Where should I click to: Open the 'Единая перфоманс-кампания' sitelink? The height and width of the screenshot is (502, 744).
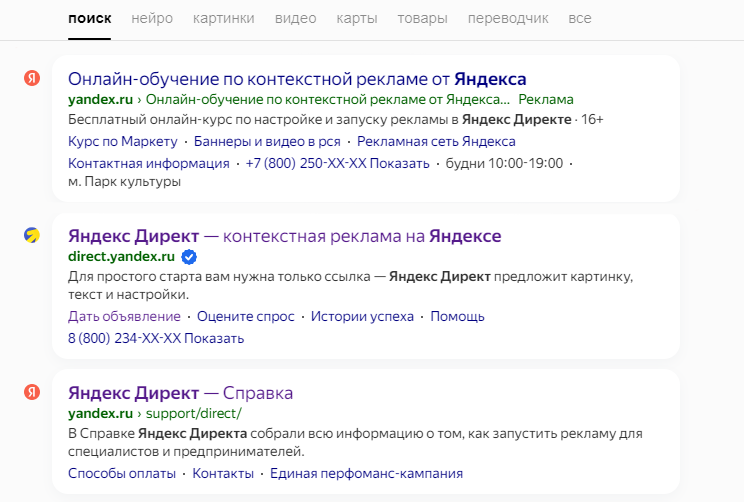[x=366, y=474]
